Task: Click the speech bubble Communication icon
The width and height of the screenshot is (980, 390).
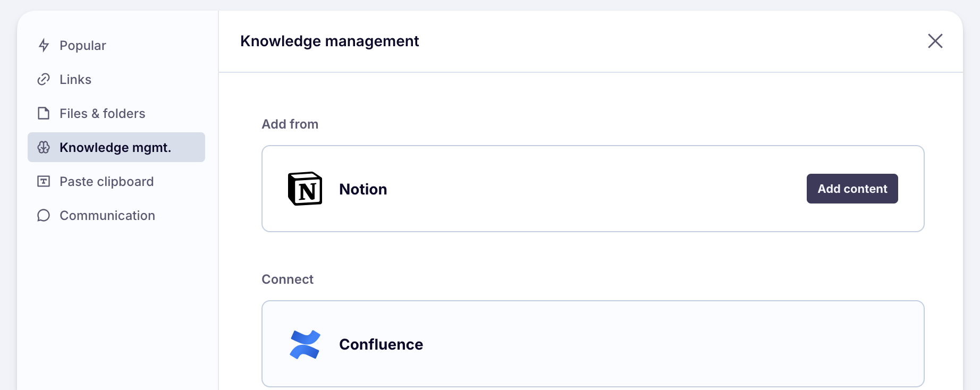Action: 44,216
